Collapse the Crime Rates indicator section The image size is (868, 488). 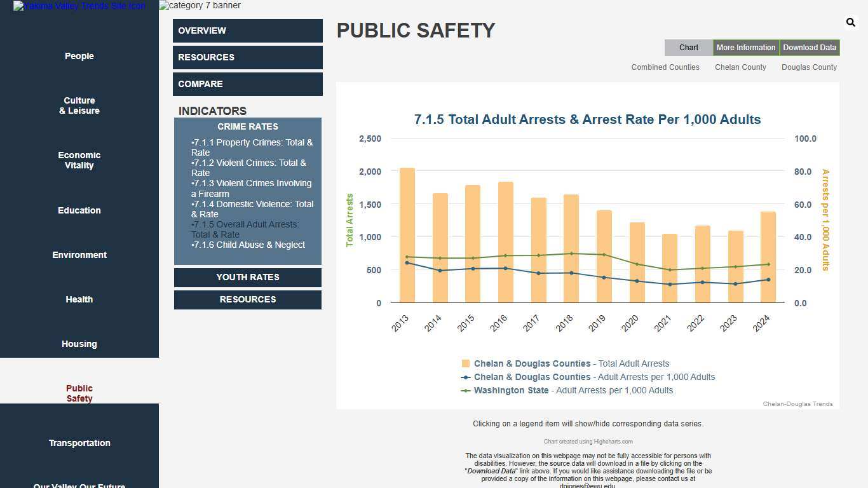click(x=248, y=126)
